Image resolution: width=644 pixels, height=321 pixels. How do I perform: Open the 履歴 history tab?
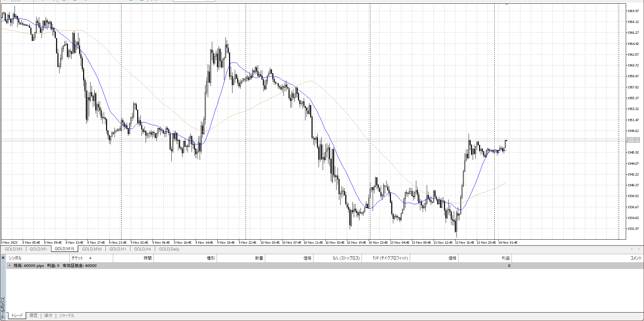[x=33, y=316]
